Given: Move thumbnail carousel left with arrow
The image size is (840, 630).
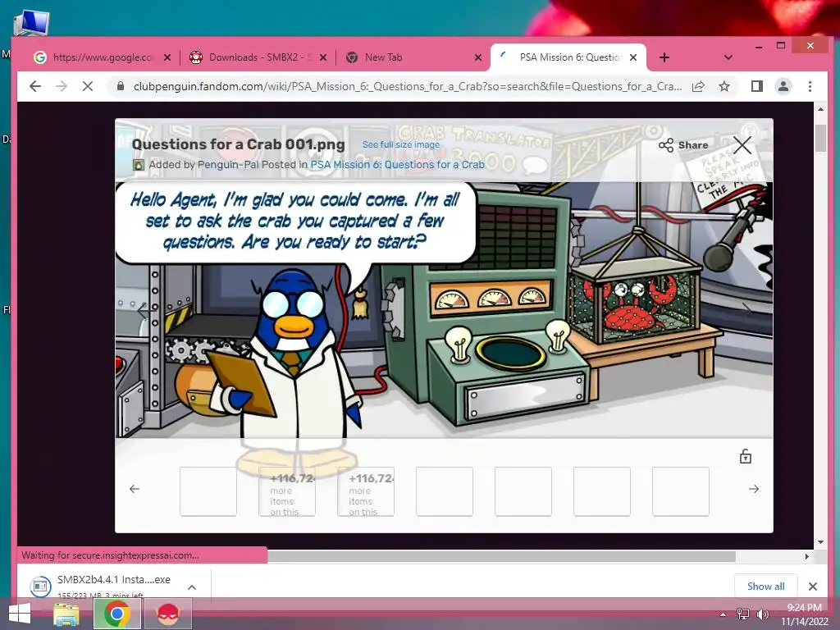Looking at the screenshot, I should tap(135, 489).
